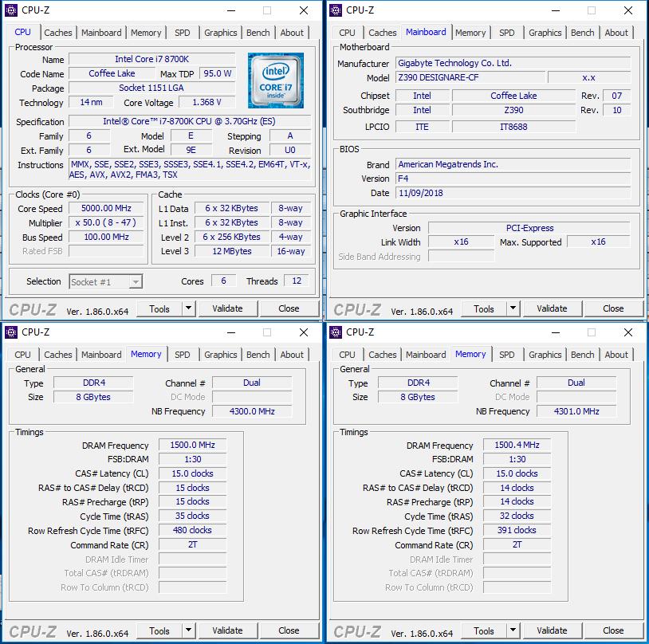The height and width of the screenshot is (644, 649).
Task: Minimize the CPU-Z Mainboard window
Action: [556, 10]
